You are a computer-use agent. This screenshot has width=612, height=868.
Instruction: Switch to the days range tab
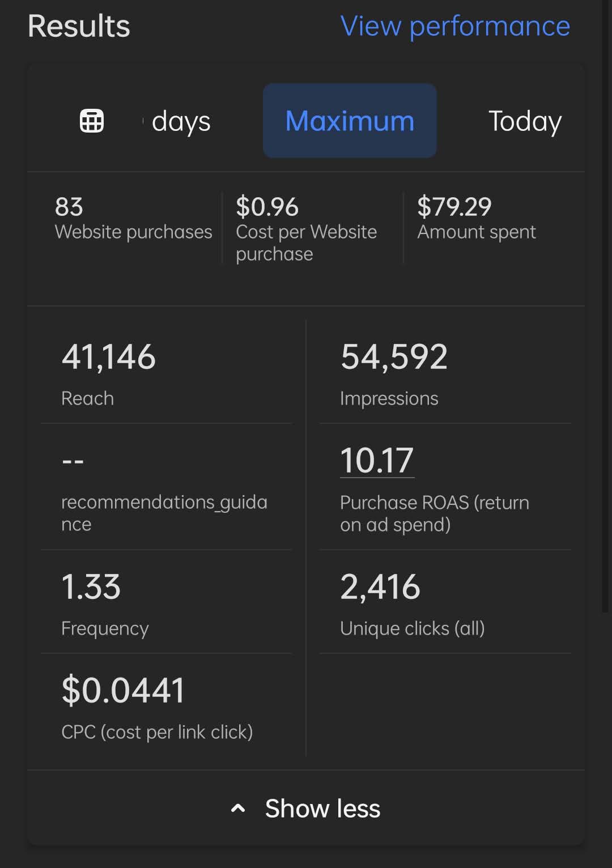[180, 121]
